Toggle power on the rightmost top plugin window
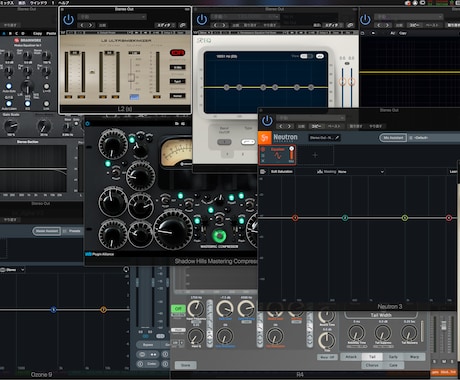The height and width of the screenshot is (380, 460). [x=365, y=20]
